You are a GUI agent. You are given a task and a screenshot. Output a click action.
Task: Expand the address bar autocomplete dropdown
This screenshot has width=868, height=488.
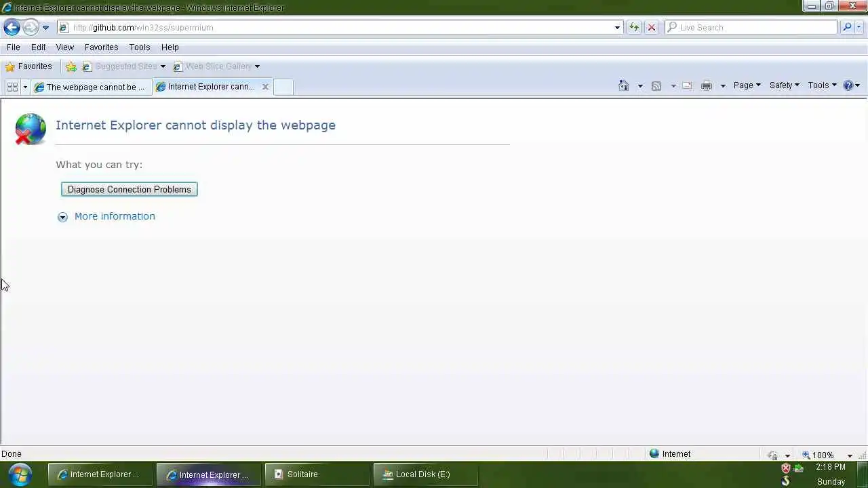click(617, 28)
